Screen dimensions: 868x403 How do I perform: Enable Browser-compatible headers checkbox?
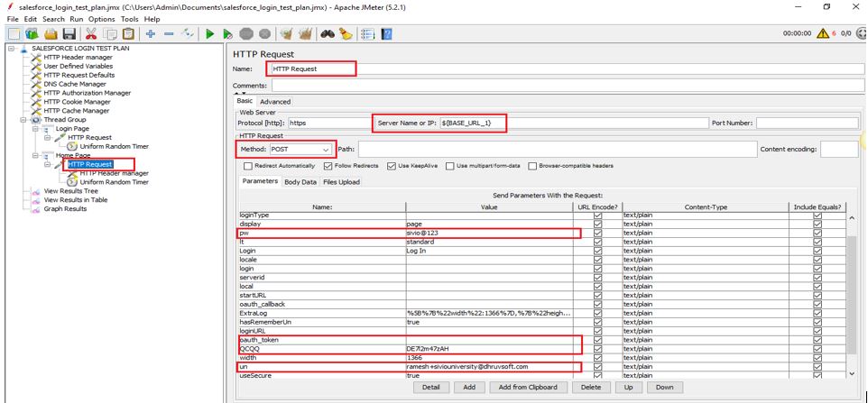(x=532, y=166)
